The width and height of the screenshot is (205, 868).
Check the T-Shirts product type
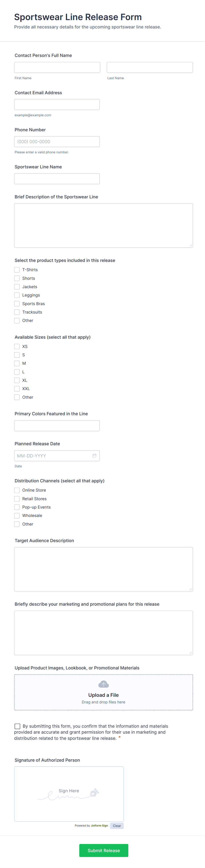[x=17, y=270]
